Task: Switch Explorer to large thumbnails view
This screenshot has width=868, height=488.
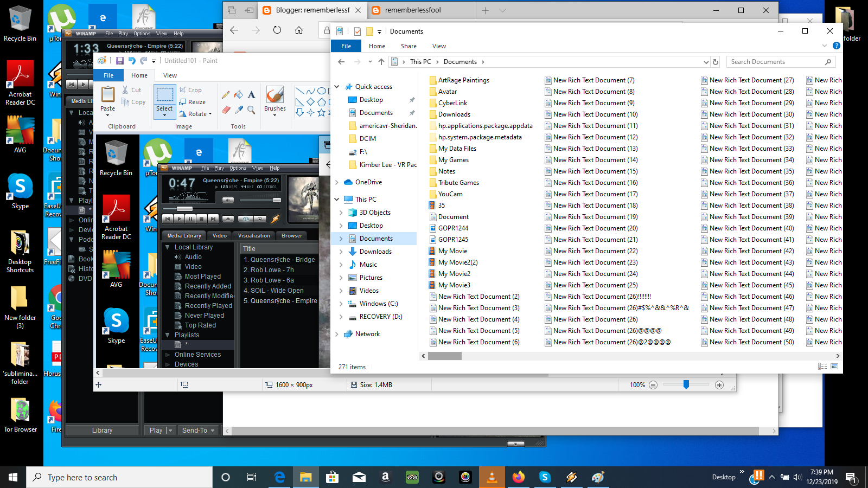Action: [x=834, y=367]
